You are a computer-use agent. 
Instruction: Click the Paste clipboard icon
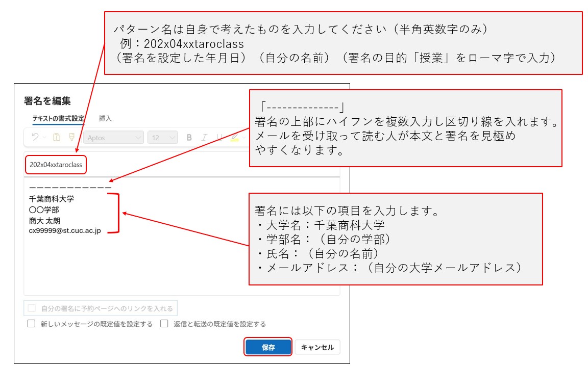coord(57,138)
